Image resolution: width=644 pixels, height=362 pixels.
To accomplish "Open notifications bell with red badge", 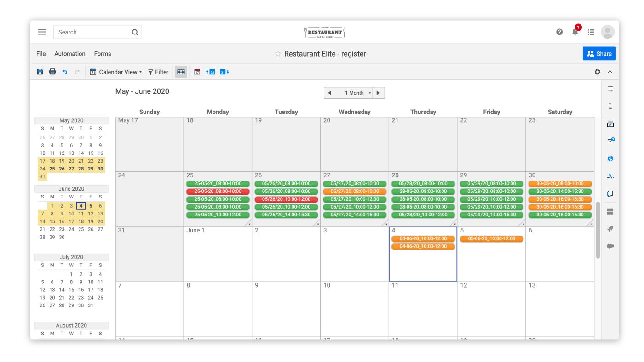I will (x=575, y=32).
